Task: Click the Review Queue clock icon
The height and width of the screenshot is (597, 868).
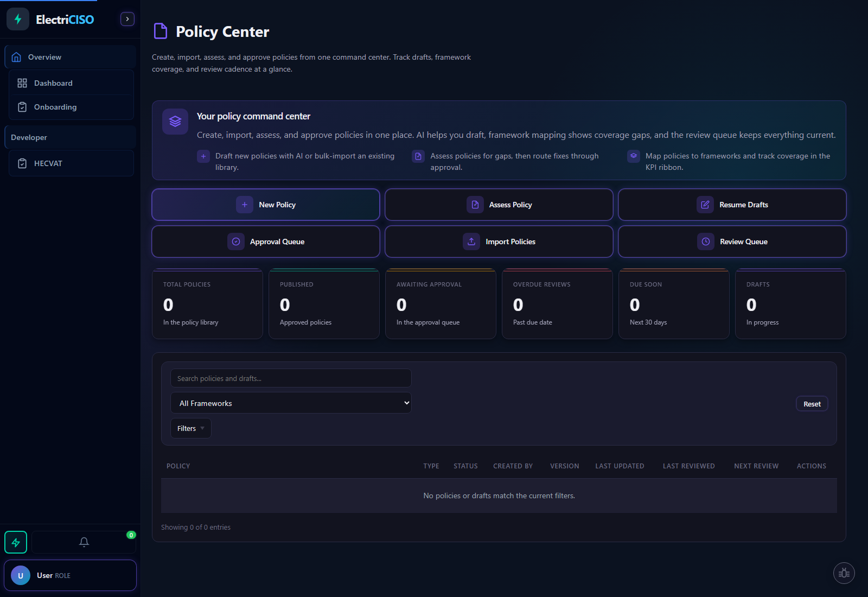Action: [x=705, y=242]
